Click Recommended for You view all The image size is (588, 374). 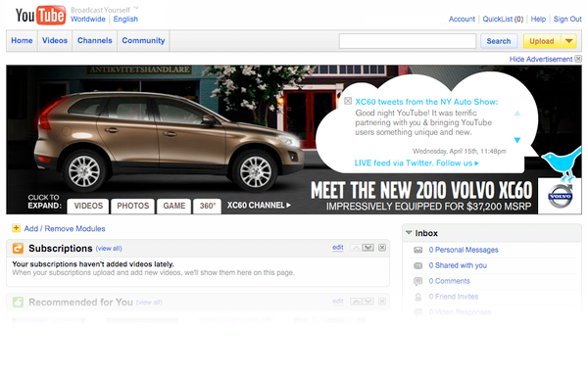[x=149, y=303]
